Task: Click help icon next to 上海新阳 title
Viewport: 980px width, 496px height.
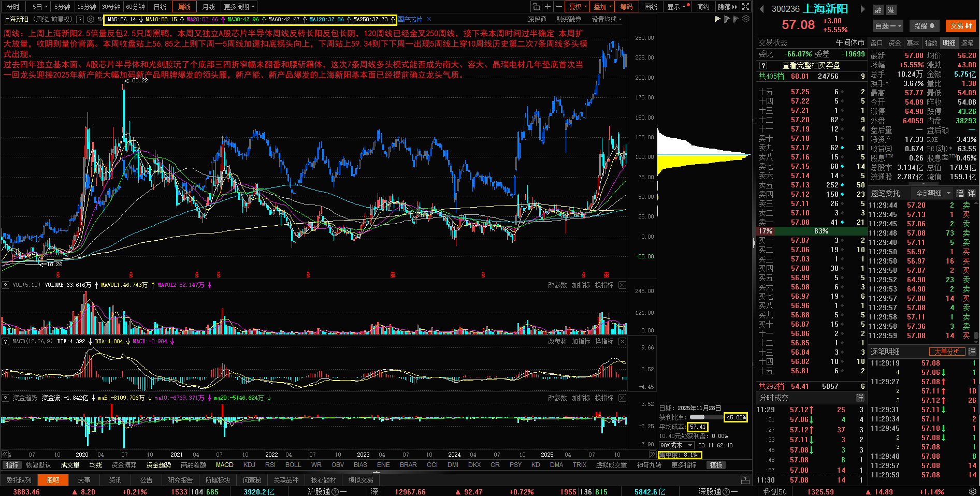Action: [x=80, y=20]
